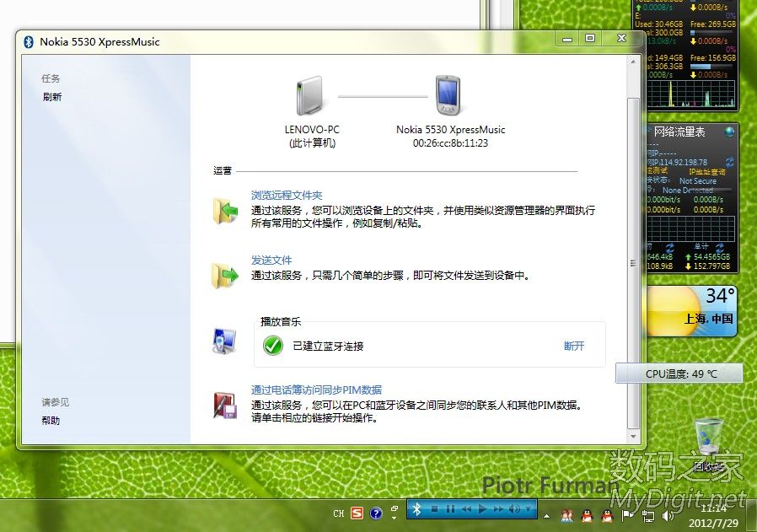Viewport: 757px width, 532px height.
Task: Click the speaker icon in the Bluetooth player
Action: (515, 509)
